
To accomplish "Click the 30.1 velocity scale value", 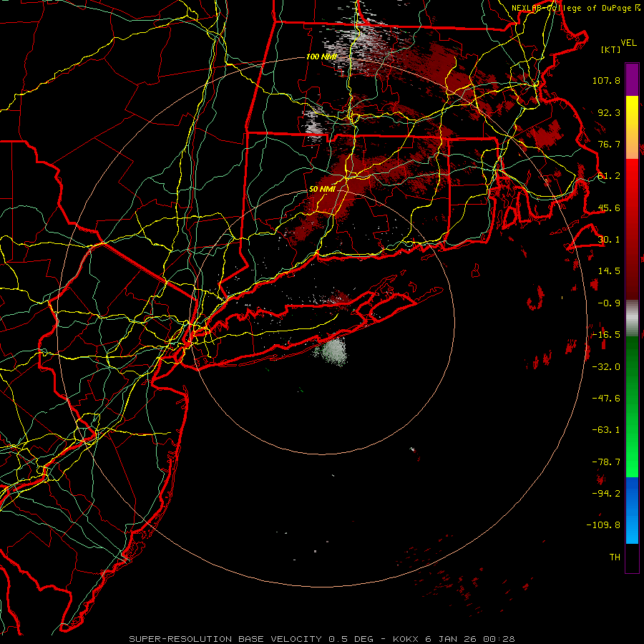I will tap(609, 240).
